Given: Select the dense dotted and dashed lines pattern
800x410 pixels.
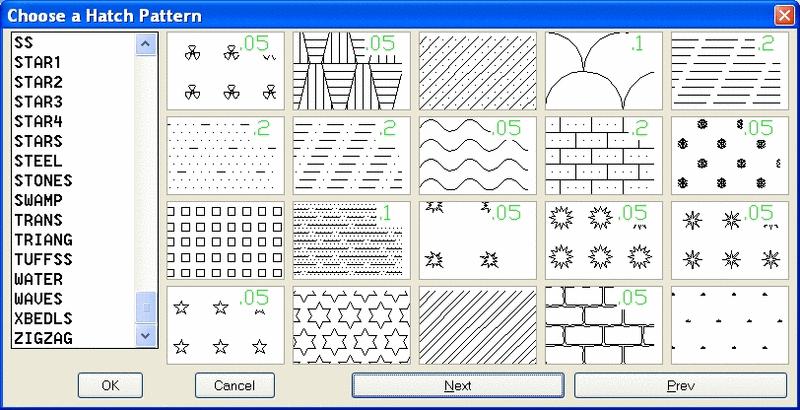Looking at the screenshot, I should pyautogui.click(x=352, y=240).
